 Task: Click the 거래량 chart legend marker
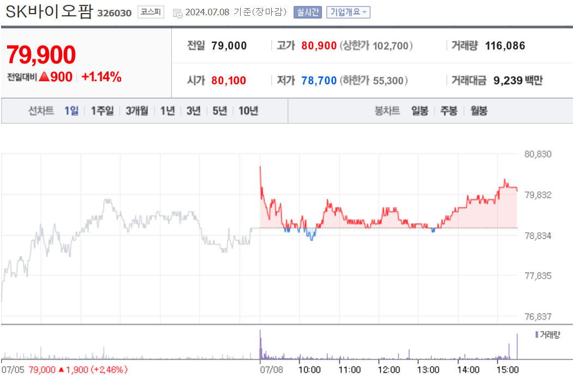pyautogui.click(x=537, y=334)
